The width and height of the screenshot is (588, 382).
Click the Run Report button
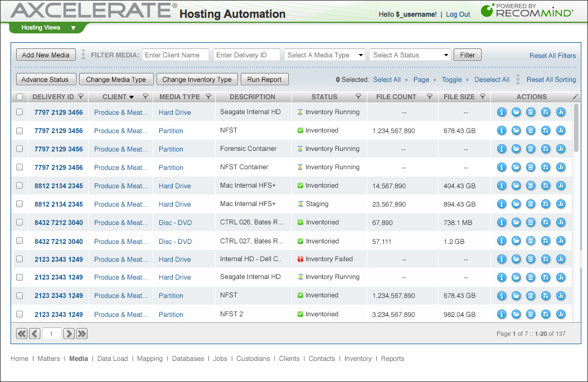(x=264, y=80)
